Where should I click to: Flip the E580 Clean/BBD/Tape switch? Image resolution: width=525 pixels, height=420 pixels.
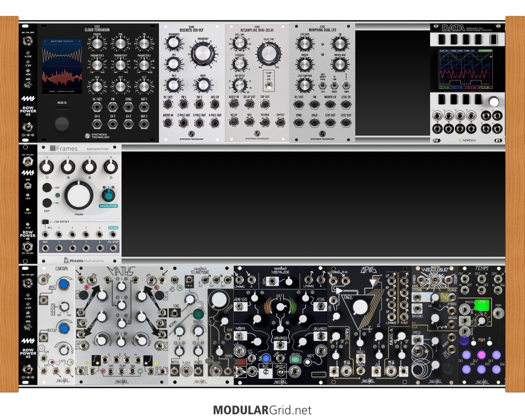click(268, 86)
